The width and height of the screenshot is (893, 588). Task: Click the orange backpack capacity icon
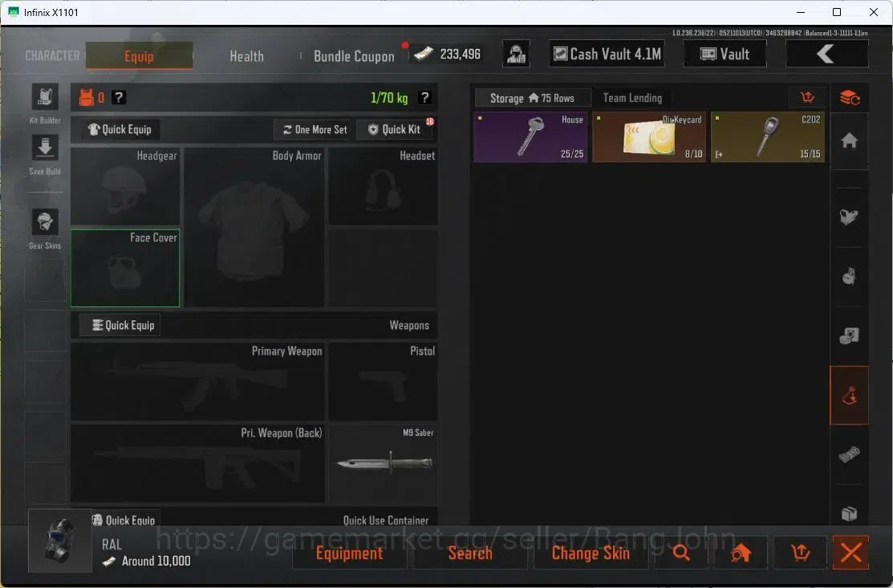pyautogui.click(x=87, y=98)
